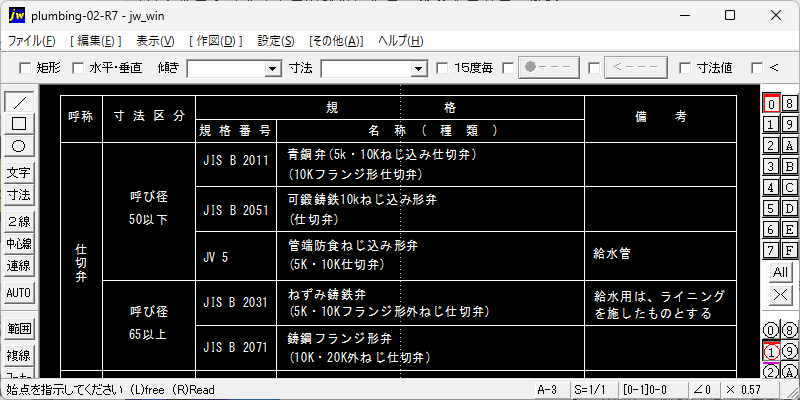Open the 傾き angle dropdown
This screenshot has height=400, width=800.
(272, 69)
